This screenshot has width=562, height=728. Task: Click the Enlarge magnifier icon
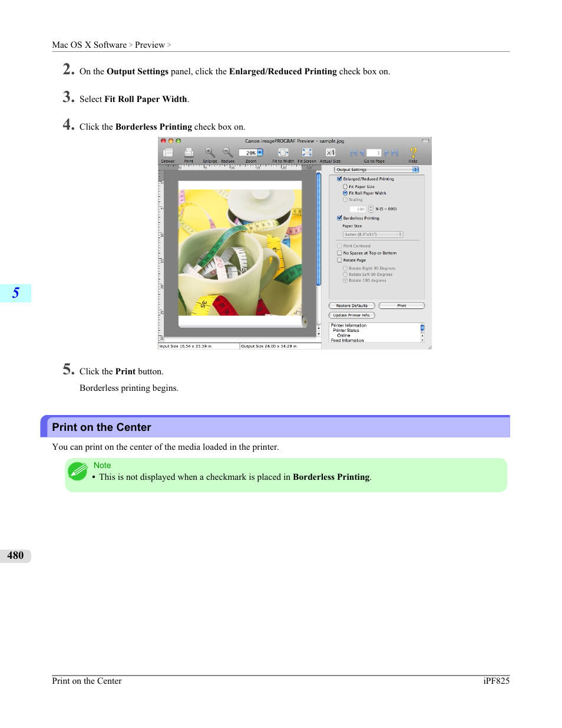click(210, 153)
